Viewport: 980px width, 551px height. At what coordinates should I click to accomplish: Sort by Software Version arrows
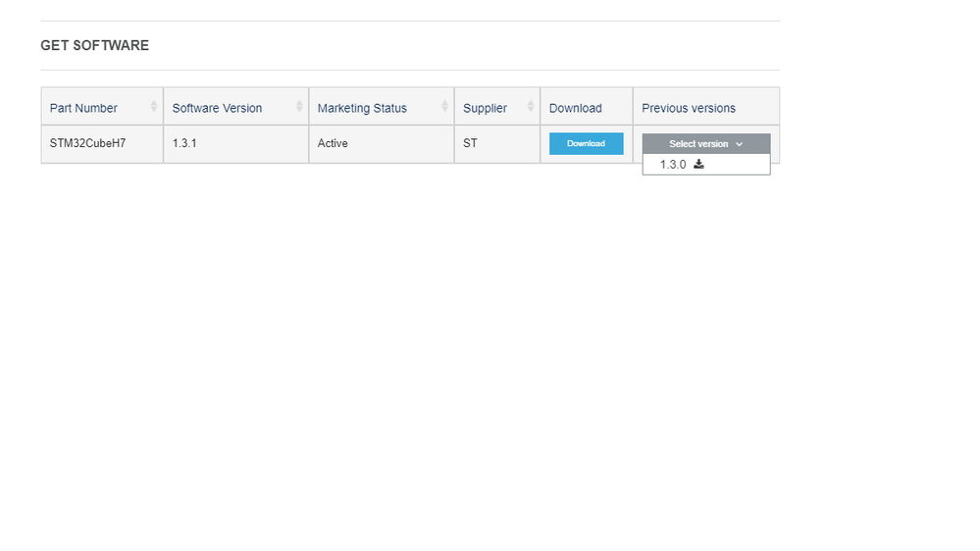tap(299, 106)
